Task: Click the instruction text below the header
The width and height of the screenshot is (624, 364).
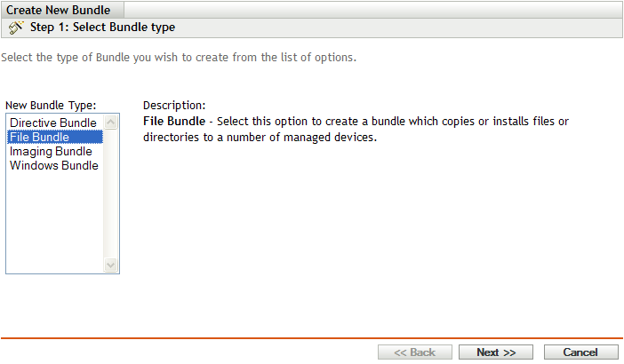Action: tap(178, 58)
